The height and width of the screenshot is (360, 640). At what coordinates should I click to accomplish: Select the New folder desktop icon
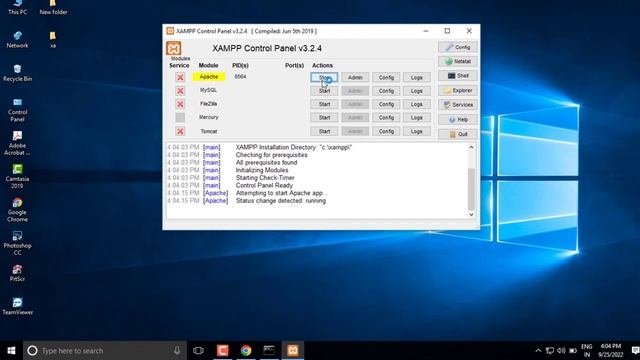53,7
